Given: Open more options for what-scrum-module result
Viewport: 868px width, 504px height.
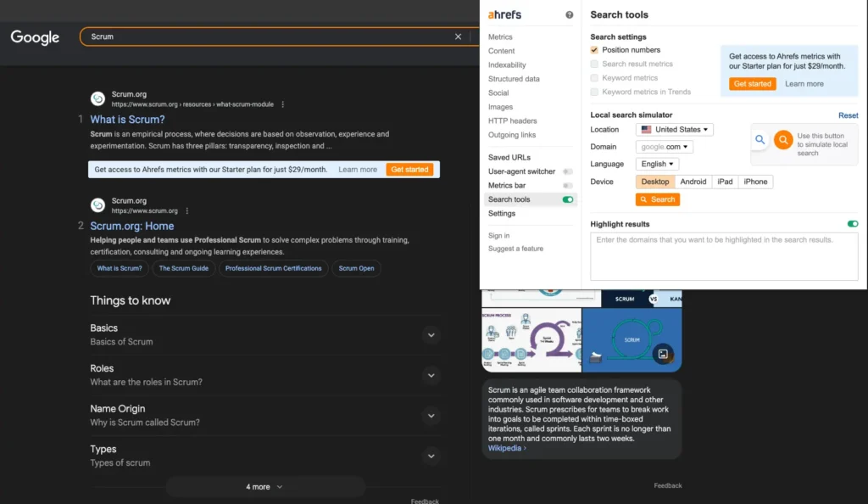Looking at the screenshot, I should (x=283, y=104).
